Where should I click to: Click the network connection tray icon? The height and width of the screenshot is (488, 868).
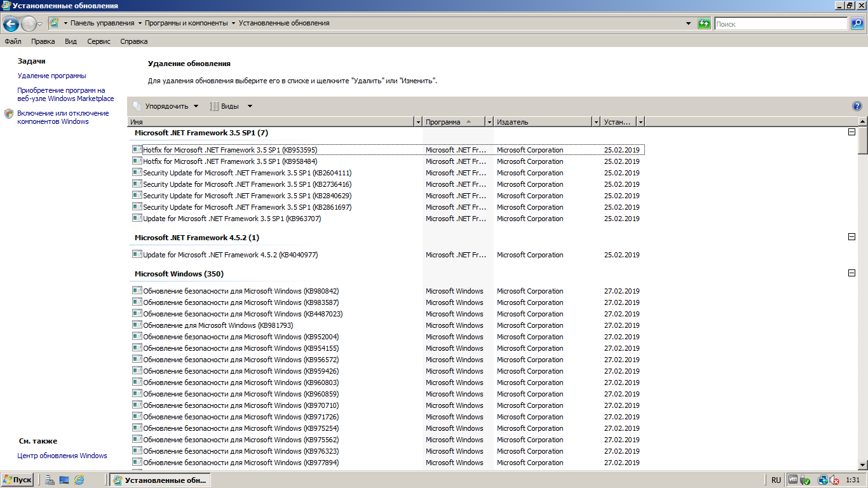coord(822,480)
